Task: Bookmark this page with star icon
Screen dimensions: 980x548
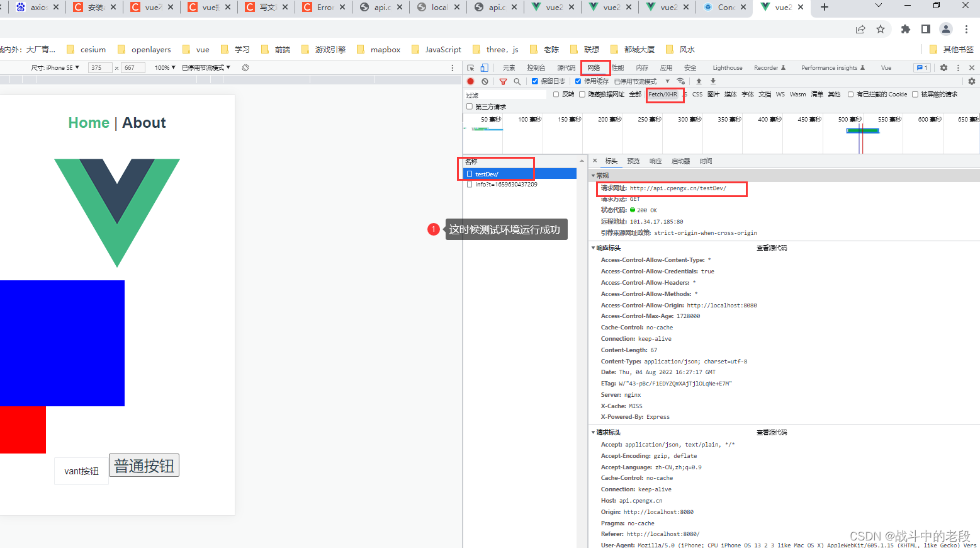Action: 881,29
